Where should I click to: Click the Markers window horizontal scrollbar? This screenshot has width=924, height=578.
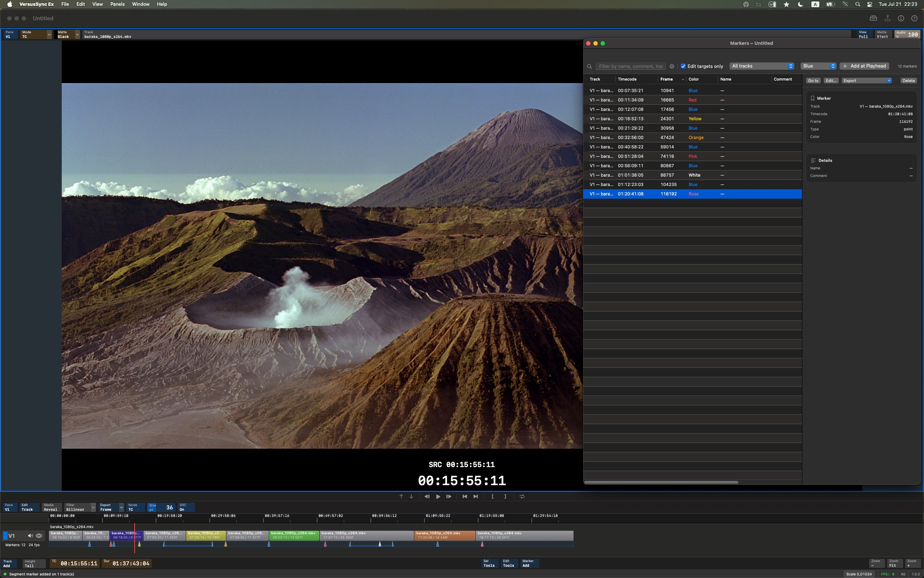pyautogui.click(x=661, y=482)
